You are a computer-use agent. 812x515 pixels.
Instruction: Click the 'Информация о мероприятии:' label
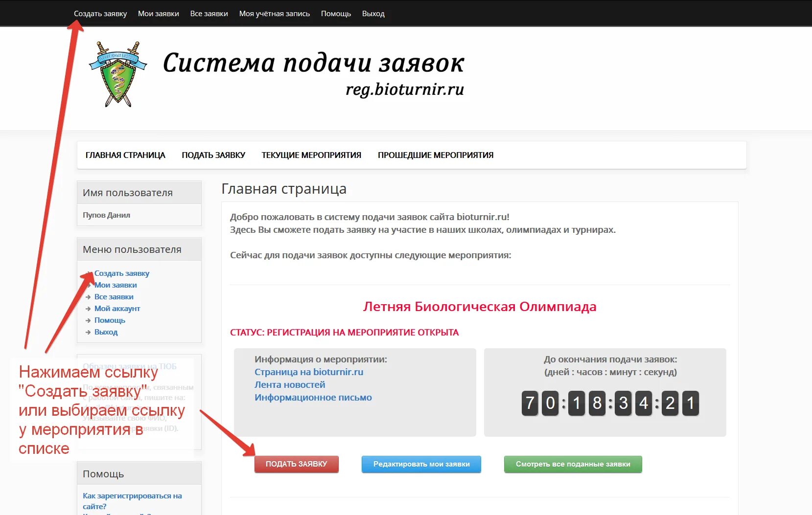321,359
